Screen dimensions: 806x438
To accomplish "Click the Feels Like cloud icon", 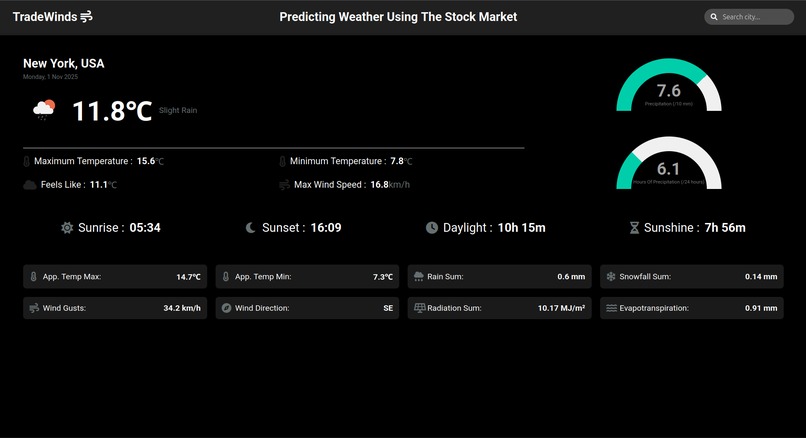I will click(30, 185).
